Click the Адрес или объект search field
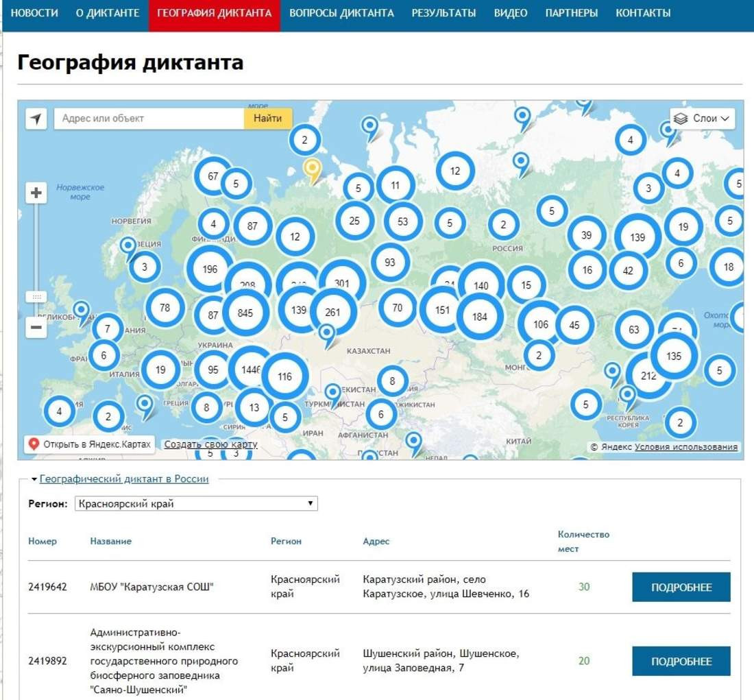 click(149, 119)
